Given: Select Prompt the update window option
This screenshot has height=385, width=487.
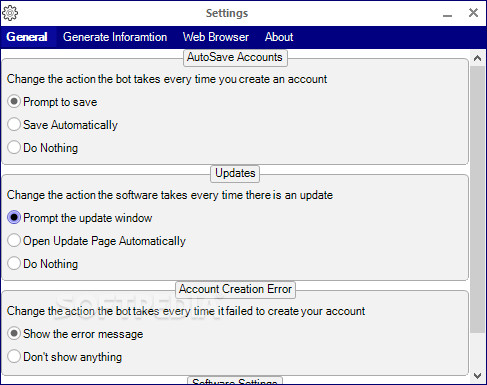Looking at the screenshot, I should click(80, 218).
